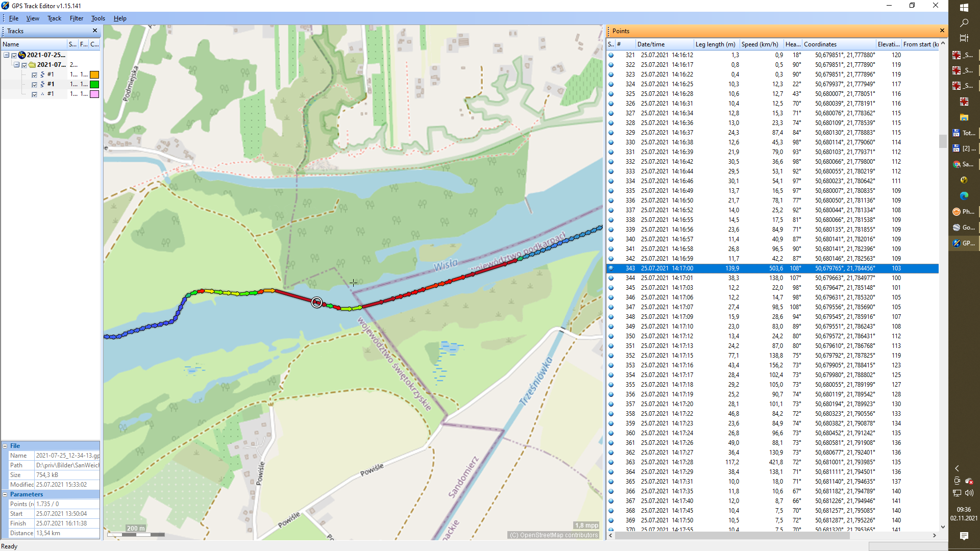Click the waypoints dots icon of third track

click(42, 94)
